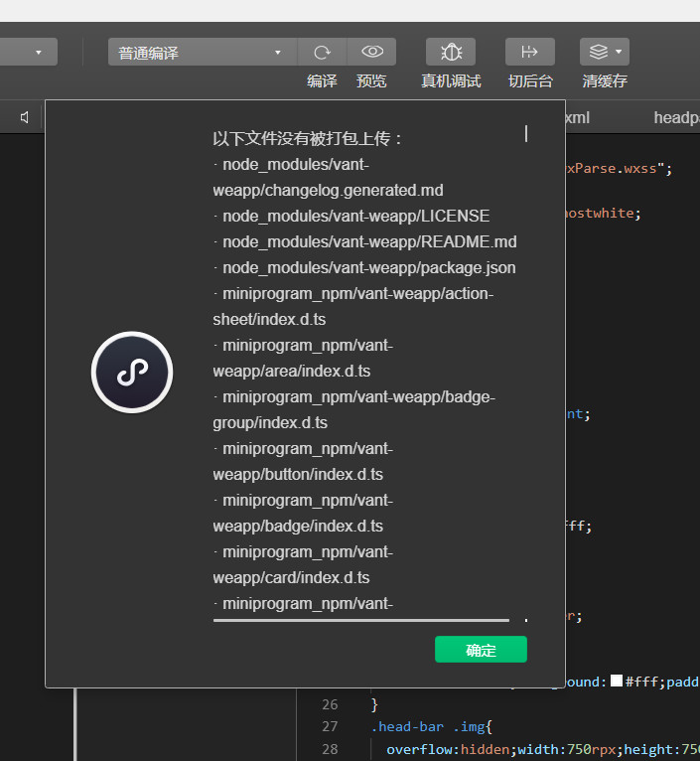Switch to the editor tab ending in xml

coord(577,117)
